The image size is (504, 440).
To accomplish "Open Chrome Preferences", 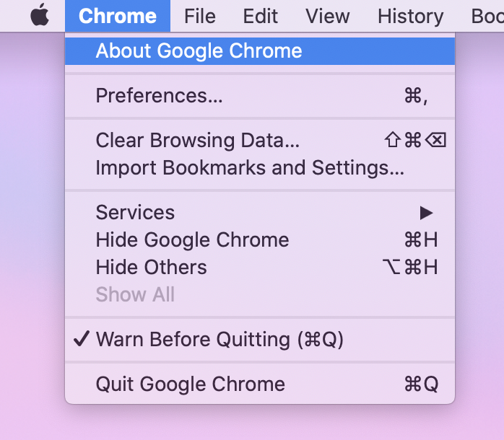I will point(159,96).
